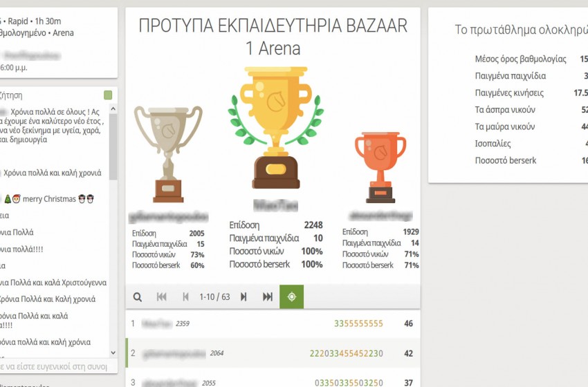This screenshot has width=588, height=387.
Task: Click chat message 'Χρόνια πολλά και καλή χρονιά'
Action: (x=53, y=173)
